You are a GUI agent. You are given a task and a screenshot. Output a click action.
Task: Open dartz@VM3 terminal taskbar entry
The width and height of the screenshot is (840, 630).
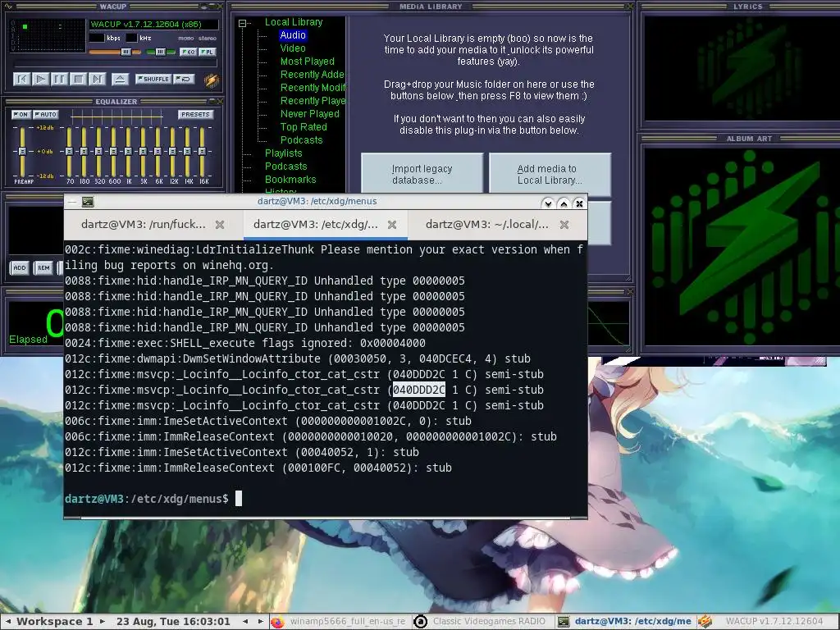tap(624, 622)
